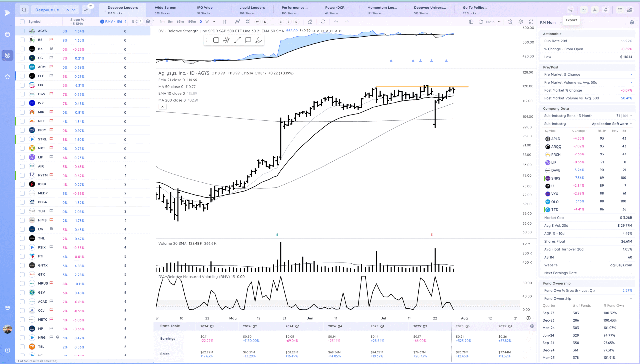
Task: Toggle the select-all checkbox beside Symbol
Action: (22, 22)
